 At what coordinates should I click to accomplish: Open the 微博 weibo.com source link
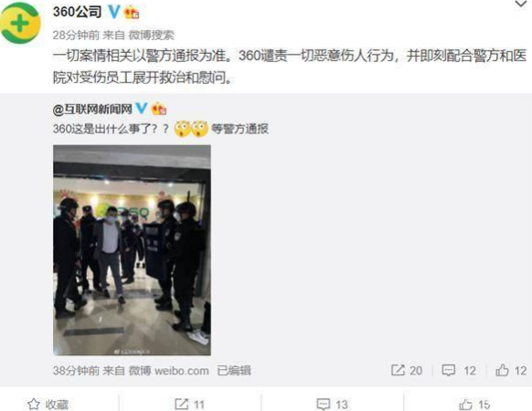point(168,371)
